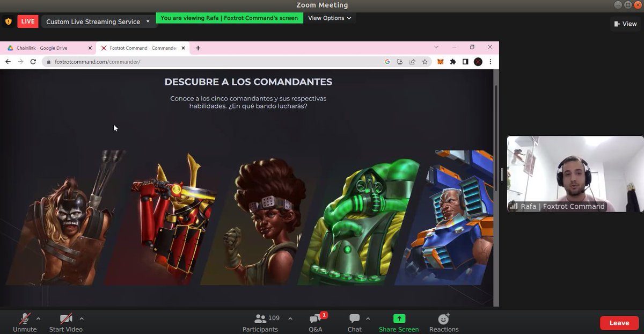Click the webpage vertical scrollbar
644x334 pixels.
[496, 139]
